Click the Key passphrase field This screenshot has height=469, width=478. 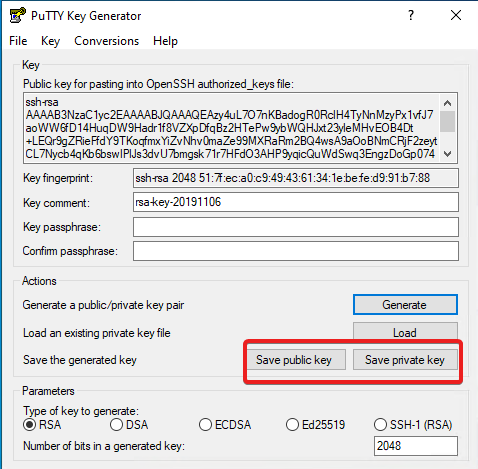point(296,227)
